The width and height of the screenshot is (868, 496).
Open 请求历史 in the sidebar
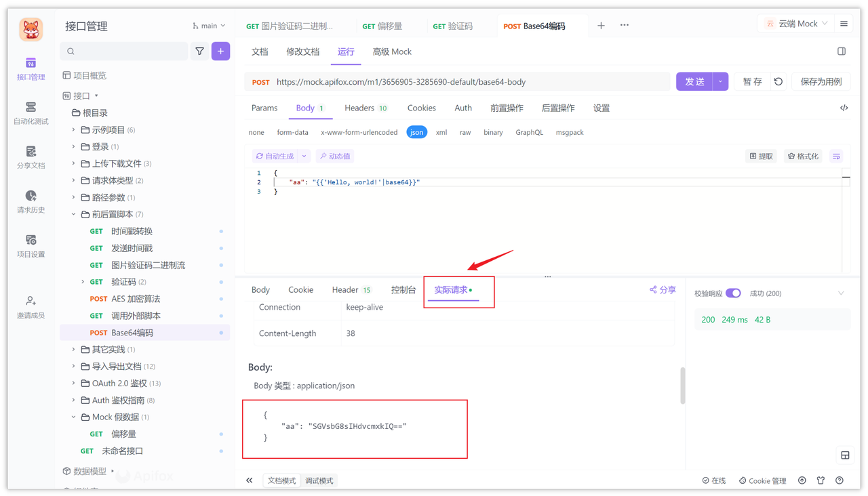31,202
